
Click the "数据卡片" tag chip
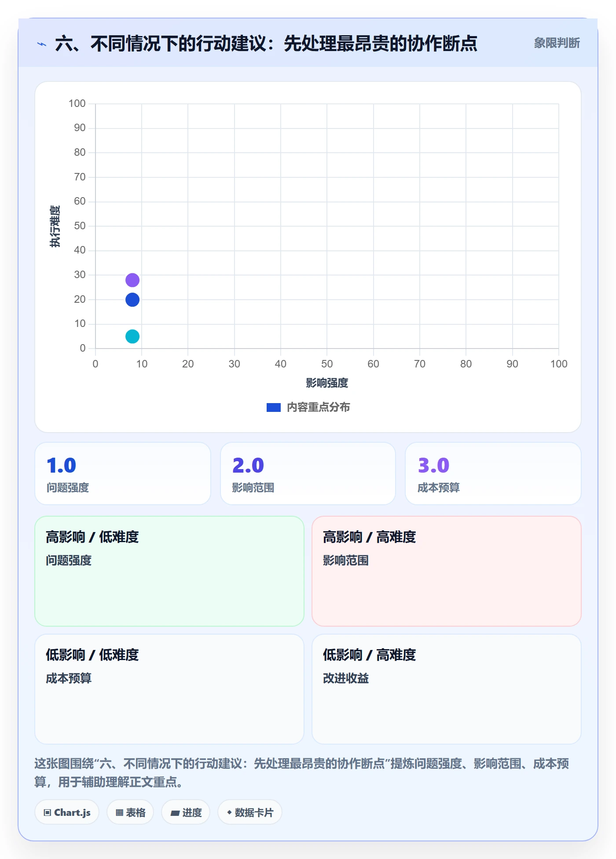(250, 812)
